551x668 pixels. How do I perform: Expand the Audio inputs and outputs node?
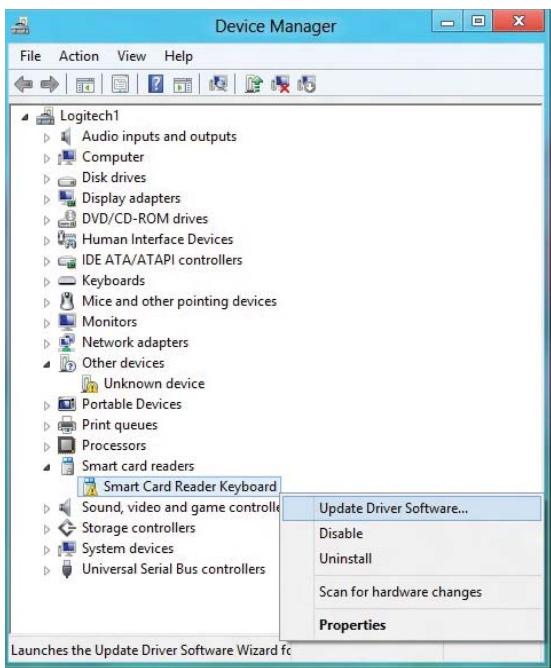46,138
